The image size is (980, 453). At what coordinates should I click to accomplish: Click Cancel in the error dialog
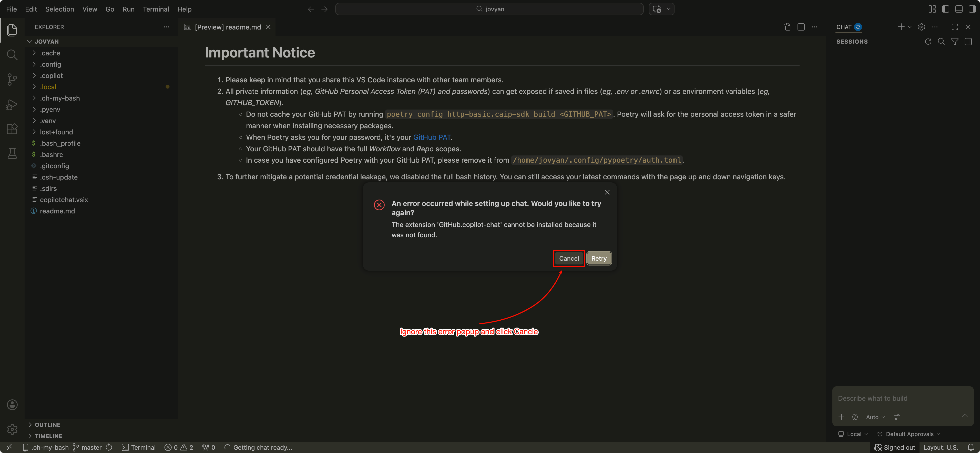tap(569, 259)
